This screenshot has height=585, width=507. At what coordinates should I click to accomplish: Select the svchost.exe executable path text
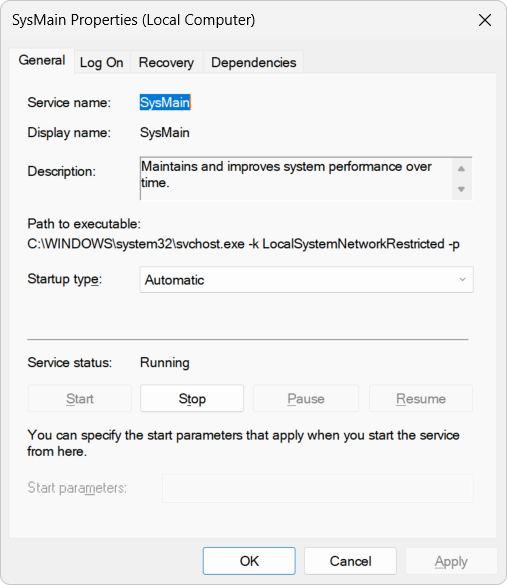point(243,244)
